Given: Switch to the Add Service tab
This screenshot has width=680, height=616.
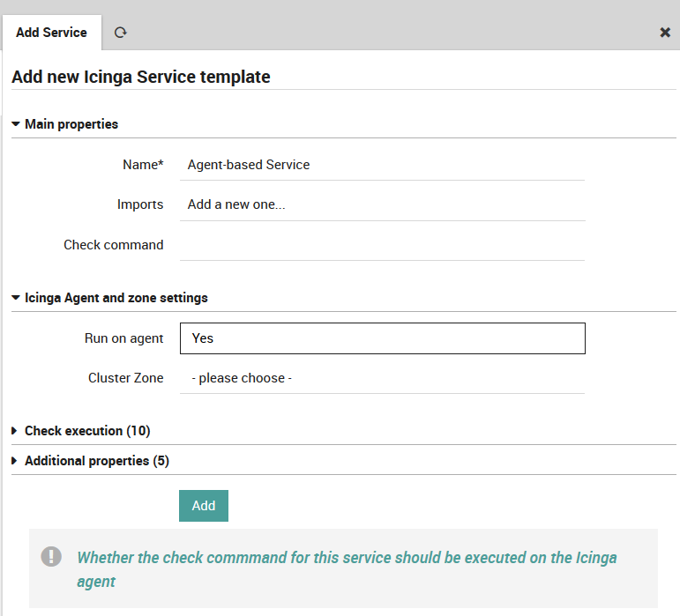Looking at the screenshot, I should click(x=51, y=33).
